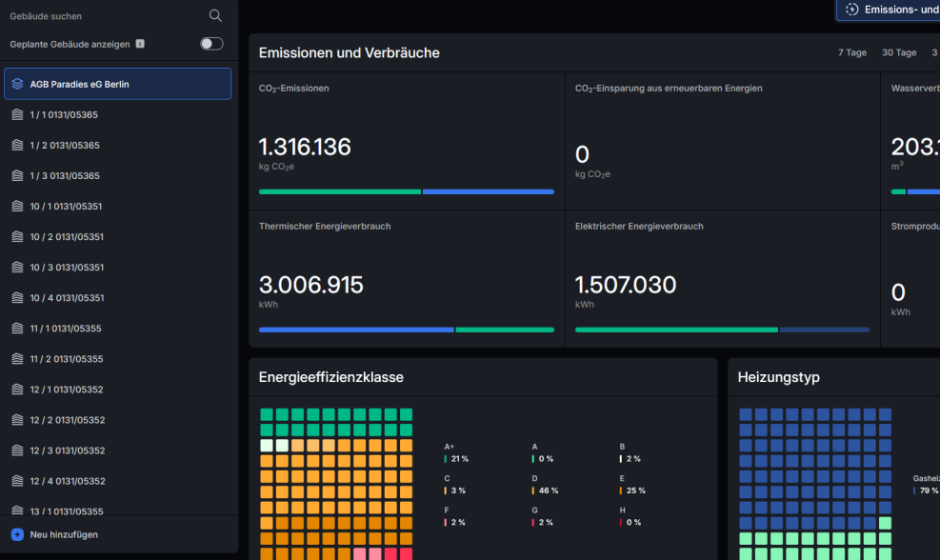Click Neu hinzufügen button
This screenshot has height=560, width=940.
(x=63, y=535)
